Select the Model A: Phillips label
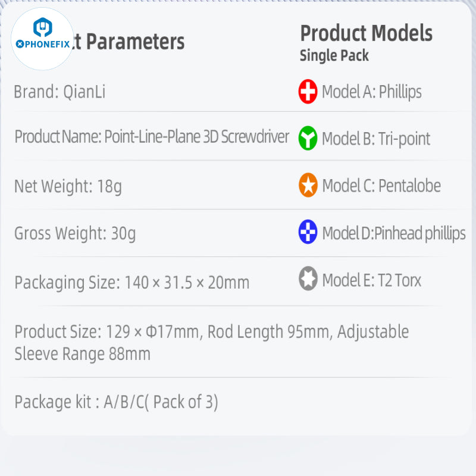 click(x=371, y=92)
